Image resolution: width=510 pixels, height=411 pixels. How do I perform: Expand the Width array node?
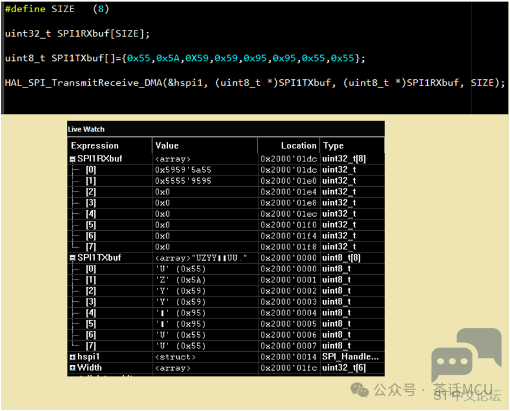coord(72,368)
